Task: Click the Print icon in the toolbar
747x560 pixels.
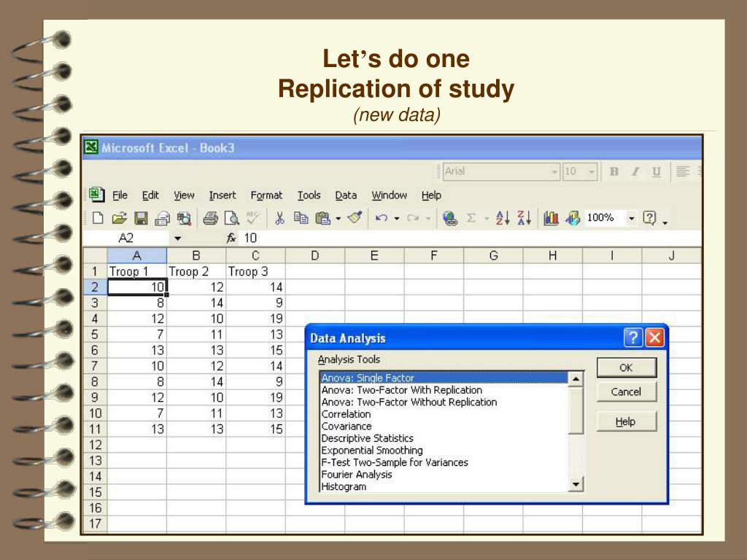Action: [210, 218]
